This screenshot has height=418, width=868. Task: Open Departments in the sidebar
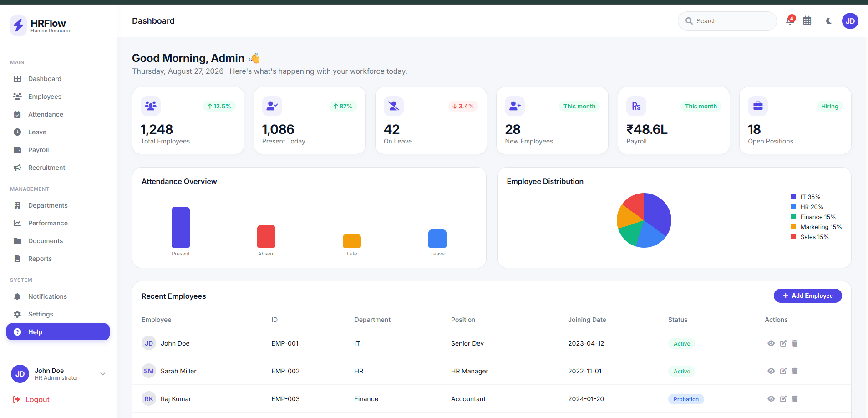coord(58,205)
